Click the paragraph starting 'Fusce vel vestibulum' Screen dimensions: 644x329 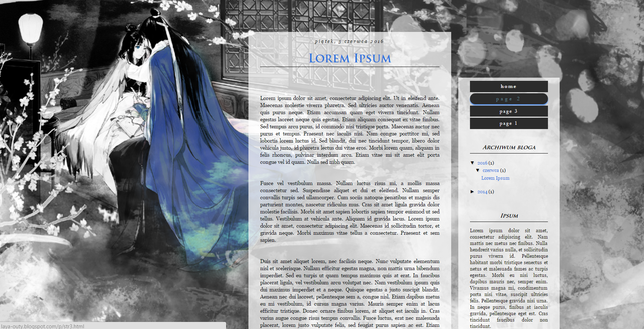pos(350,212)
